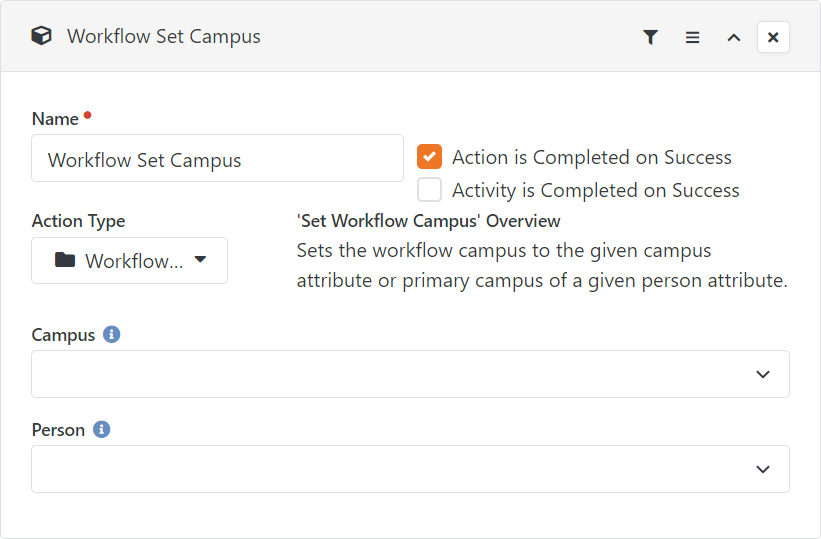Open the Campus attribute dropdown
The image size is (821, 539).
(x=410, y=374)
